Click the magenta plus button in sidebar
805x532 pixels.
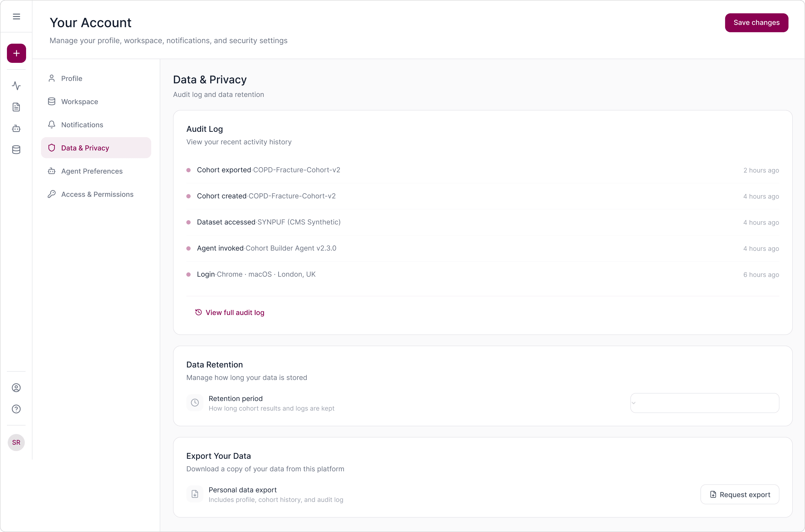click(x=16, y=53)
